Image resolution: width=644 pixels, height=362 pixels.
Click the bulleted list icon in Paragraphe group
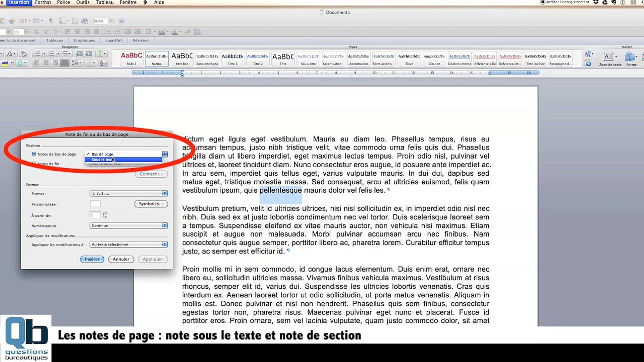37,54
